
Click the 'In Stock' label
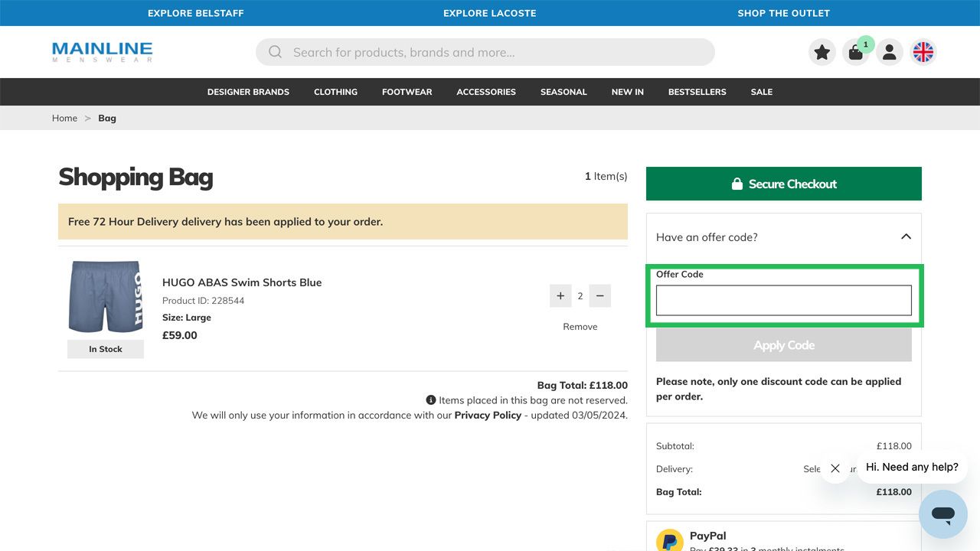106,349
